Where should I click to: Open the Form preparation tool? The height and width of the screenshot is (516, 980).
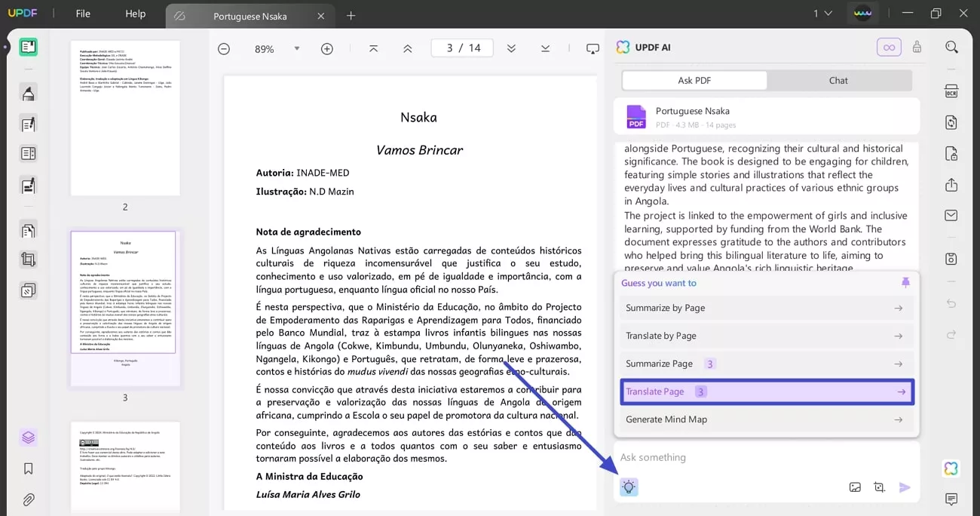pyautogui.click(x=29, y=154)
